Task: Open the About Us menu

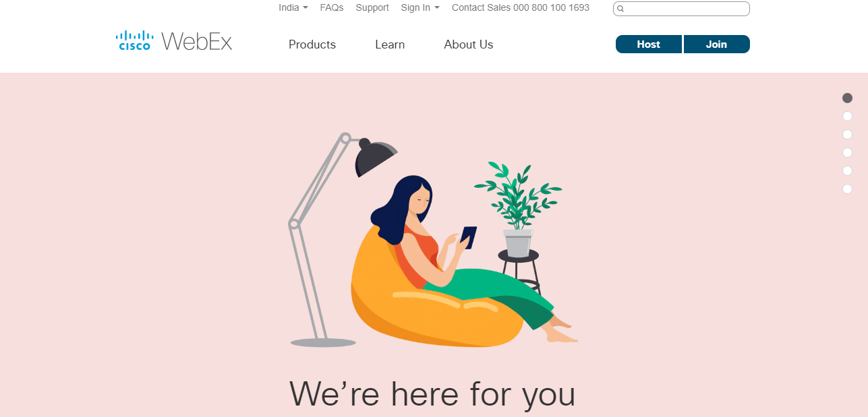Action: click(469, 44)
